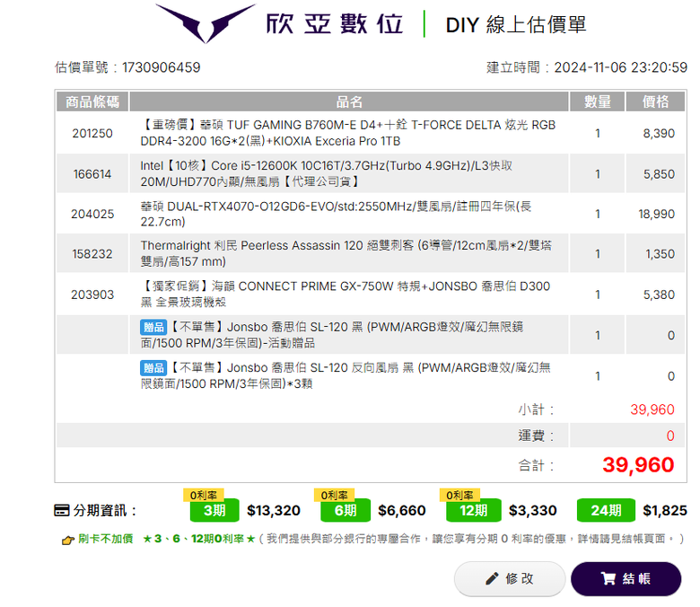Click the Jonsbo SL-120 反向風扇 item name
The height and width of the screenshot is (607, 700).
point(346,375)
